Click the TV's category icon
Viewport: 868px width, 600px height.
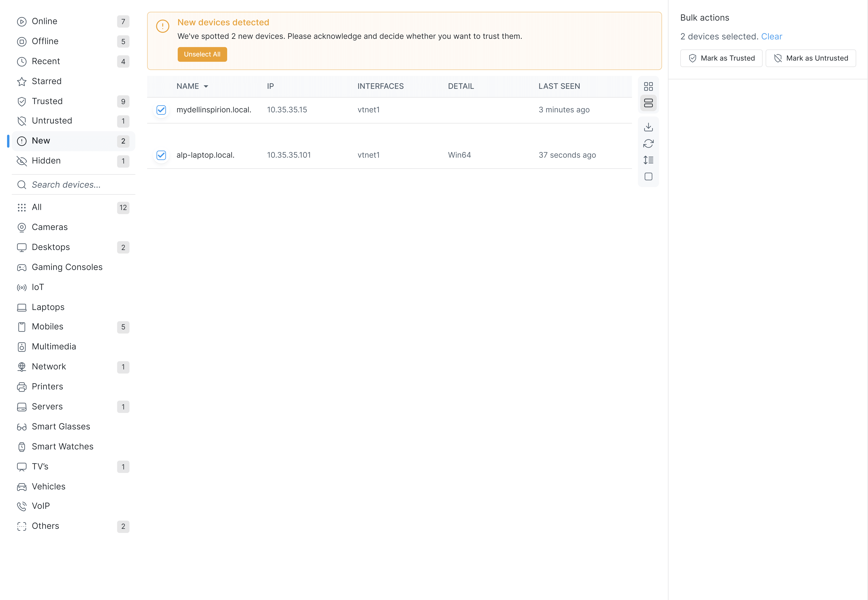pyautogui.click(x=22, y=467)
